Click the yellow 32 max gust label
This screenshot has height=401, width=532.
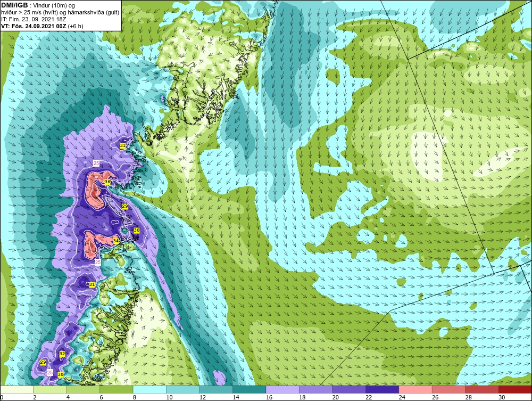(x=62, y=354)
